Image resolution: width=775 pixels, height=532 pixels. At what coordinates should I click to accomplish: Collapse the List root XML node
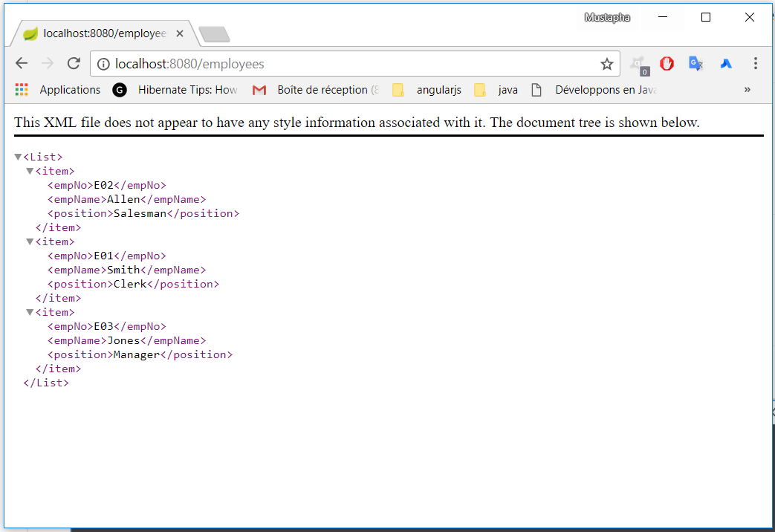17,156
